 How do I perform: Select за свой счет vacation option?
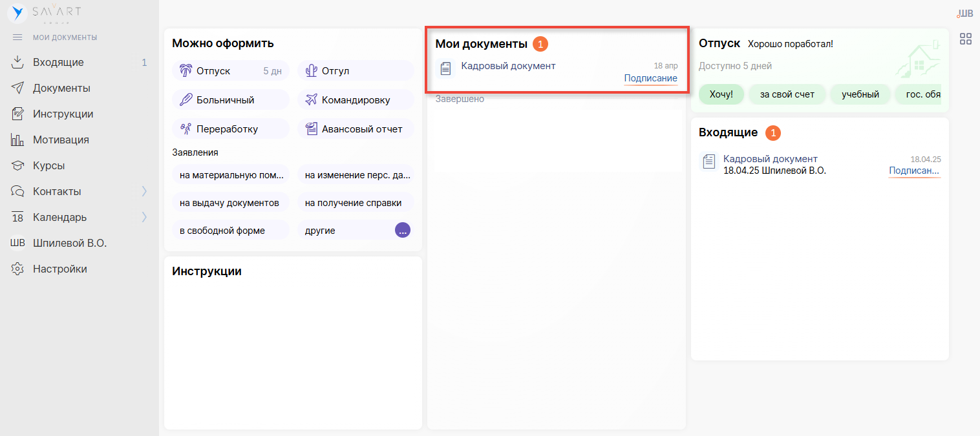pos(787,94)
